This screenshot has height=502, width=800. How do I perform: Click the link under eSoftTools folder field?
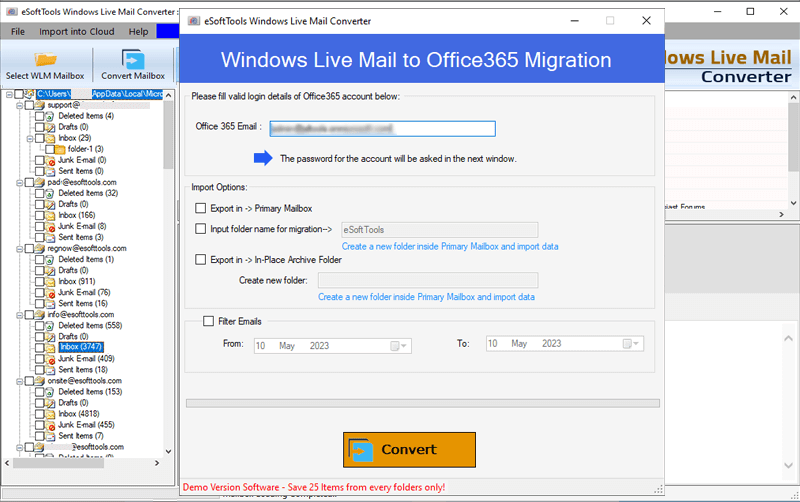[x=449, y=246]
